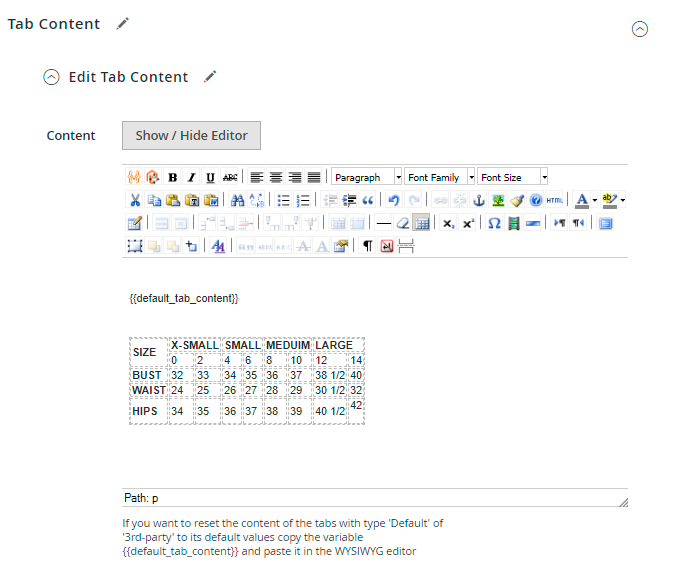Open the Font Size dropdown

(513, 177)
